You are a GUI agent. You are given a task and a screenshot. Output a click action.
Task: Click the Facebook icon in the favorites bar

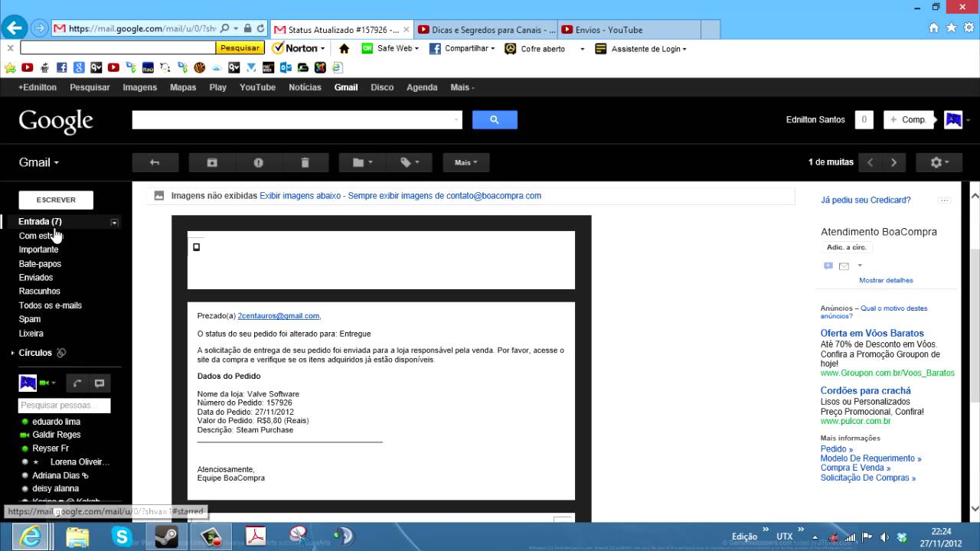pos(62,67)
